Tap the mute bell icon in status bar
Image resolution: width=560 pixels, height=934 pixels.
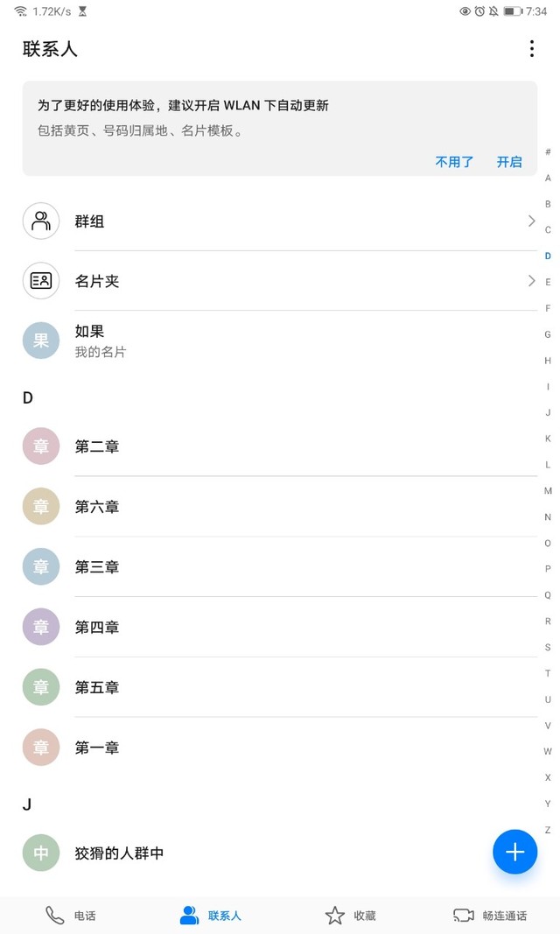(x=493, y=11)
